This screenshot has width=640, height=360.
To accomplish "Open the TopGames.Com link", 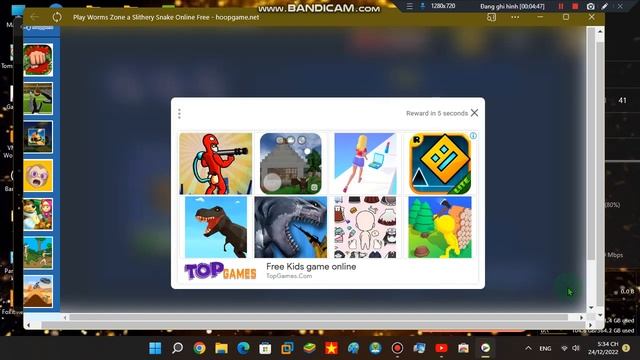I will point(289,276).
